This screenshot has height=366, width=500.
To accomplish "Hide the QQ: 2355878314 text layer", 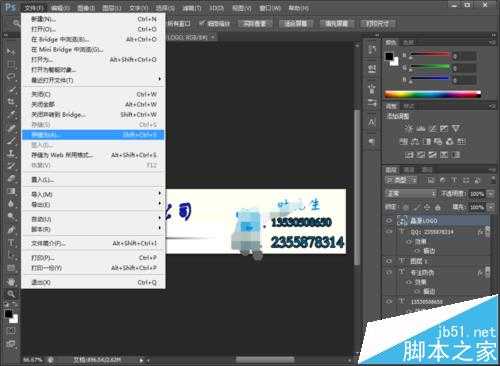I will [x=388, y=232].
